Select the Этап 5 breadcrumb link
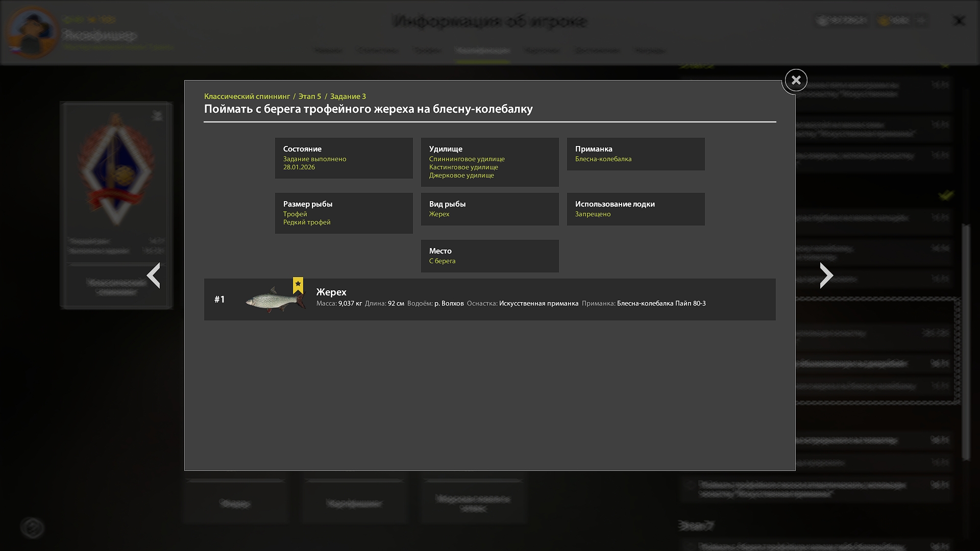 pyautogui.click(x=310, y=96)
